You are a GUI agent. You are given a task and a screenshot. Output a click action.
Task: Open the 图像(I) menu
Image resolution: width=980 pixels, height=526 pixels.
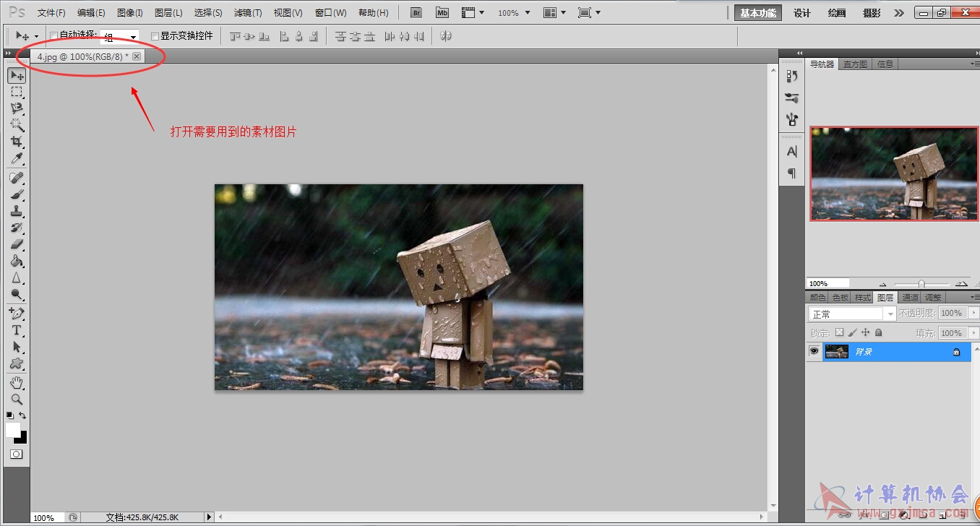(130, 13)
